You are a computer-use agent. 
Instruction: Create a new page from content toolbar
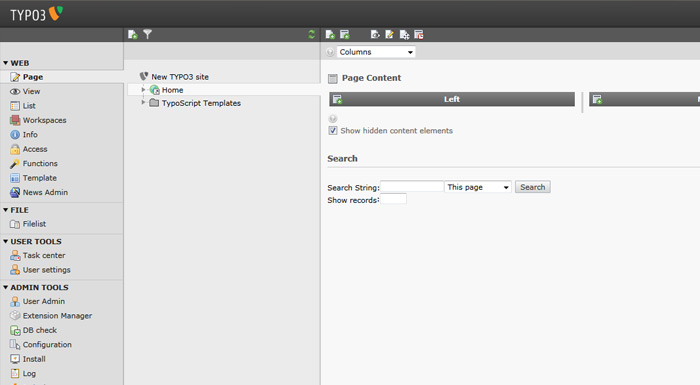[x=330, y=34]
